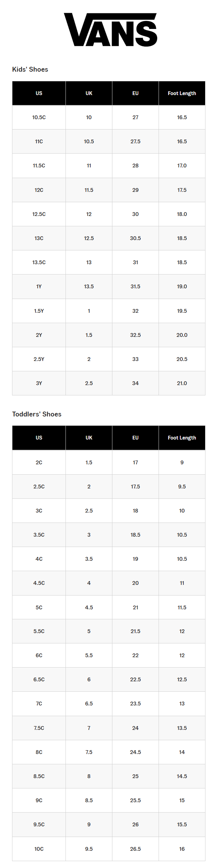Select the 10C toddler size cell
The width and height of the screenshot is (222, 868).
click(x=39, y=849)
